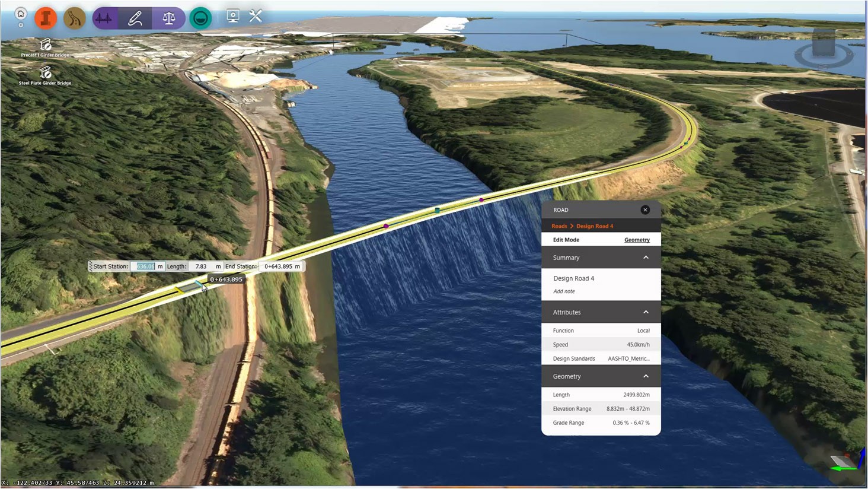
Task: Click Add note under Design Road 4
Action: click(564, 291)
